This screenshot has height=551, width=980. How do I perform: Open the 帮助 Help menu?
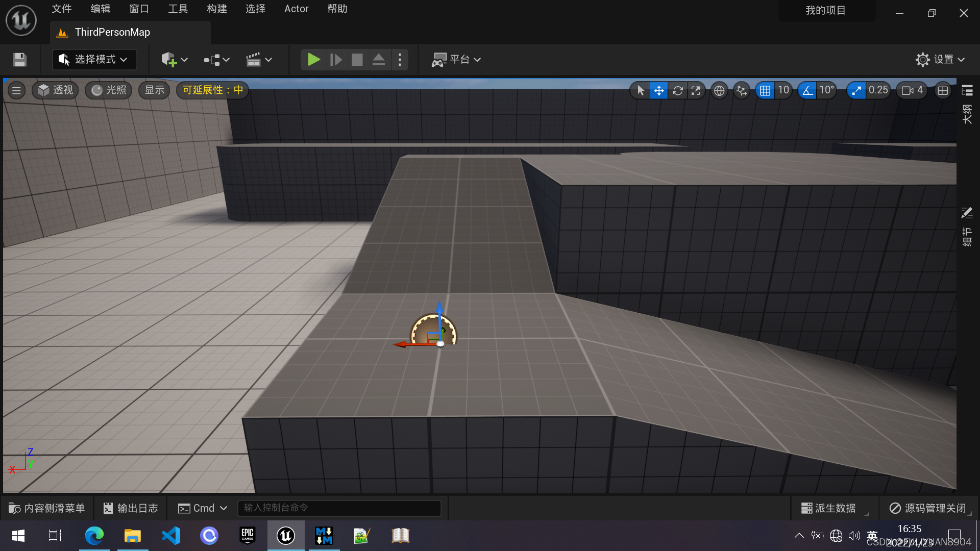[337, 9]
